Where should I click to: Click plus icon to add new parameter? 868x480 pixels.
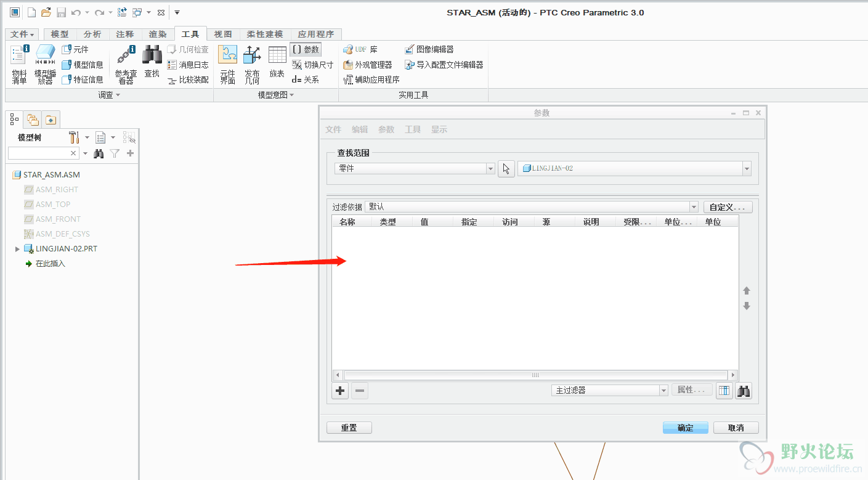(340, 391)
